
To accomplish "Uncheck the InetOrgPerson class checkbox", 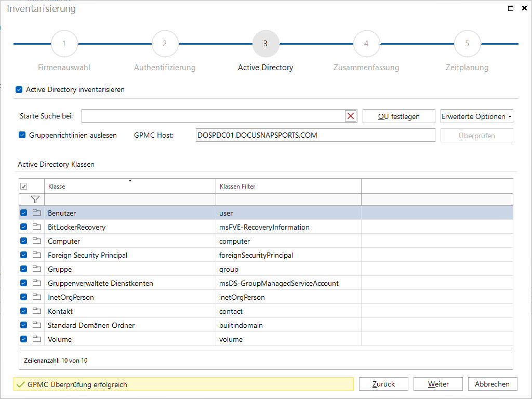I will [x=23, y=297].
